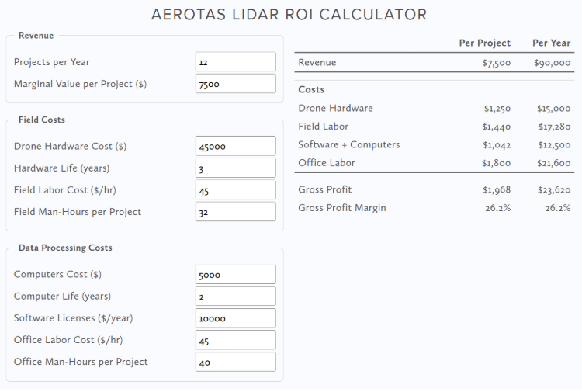Focus the Drone Hardware Cost input box
Viewport: 582px width, 392px height.
(x=236, y=146)
